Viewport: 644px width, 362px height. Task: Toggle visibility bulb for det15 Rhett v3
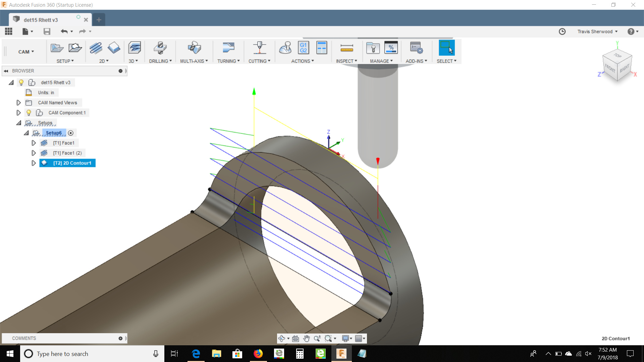coord(21,82)
